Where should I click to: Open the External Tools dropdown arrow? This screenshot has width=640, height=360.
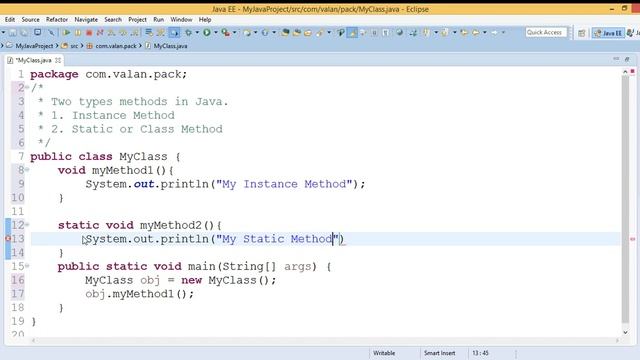(x=235, y=32)
